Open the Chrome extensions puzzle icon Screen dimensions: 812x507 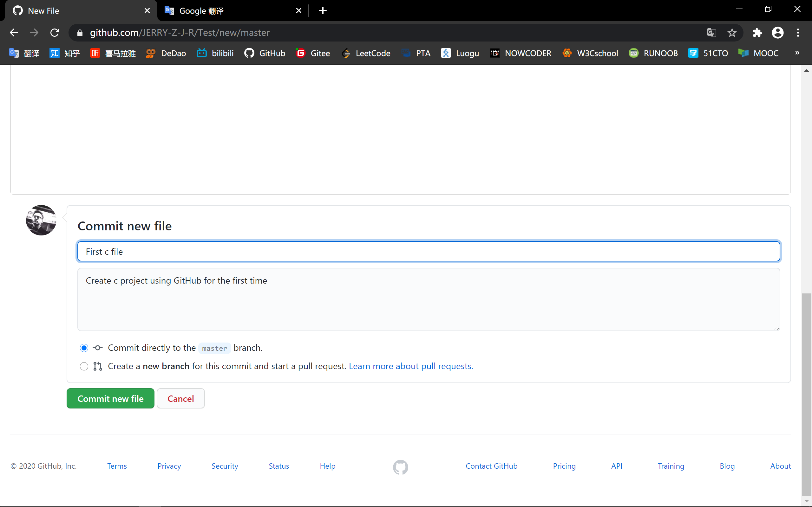click(x=757, y=33)
